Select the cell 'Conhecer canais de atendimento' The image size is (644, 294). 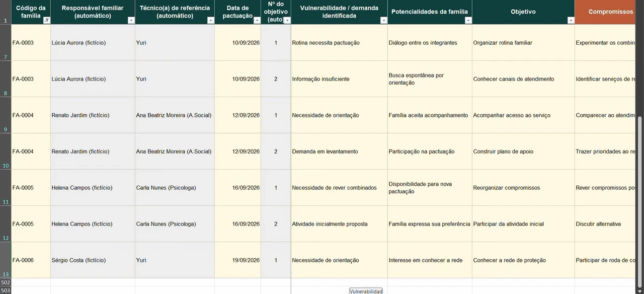pyautogui.click(x=523, y=79)
